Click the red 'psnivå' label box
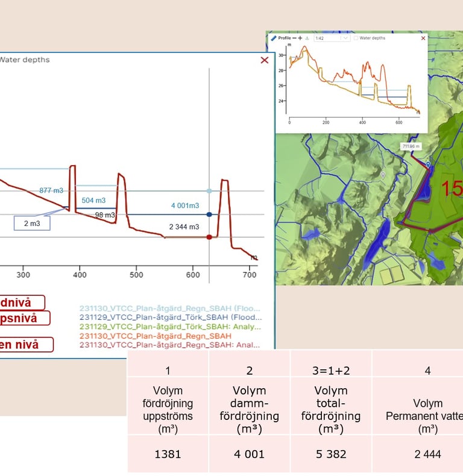Viewport: 463px width, 476px height. (25, 318)
